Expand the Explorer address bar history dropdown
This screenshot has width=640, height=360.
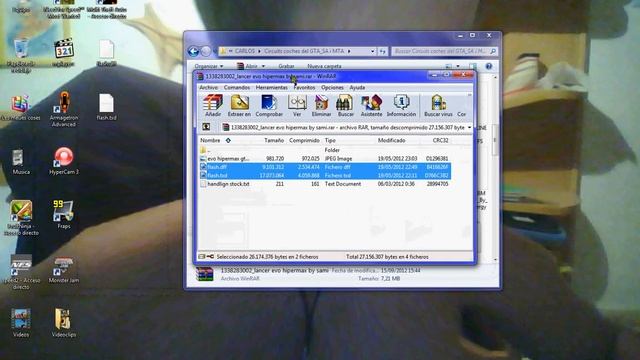[x=372, y=51]
